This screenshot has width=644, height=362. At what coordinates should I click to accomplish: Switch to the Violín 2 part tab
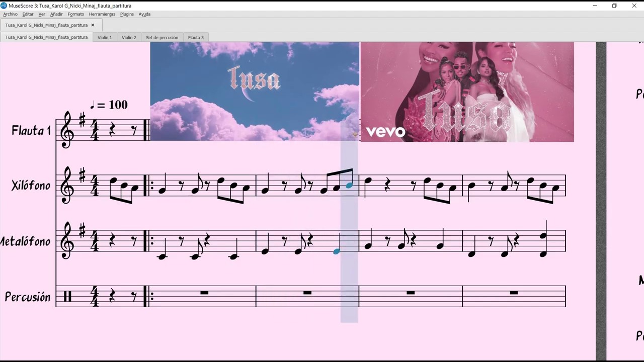coord(129,37)
